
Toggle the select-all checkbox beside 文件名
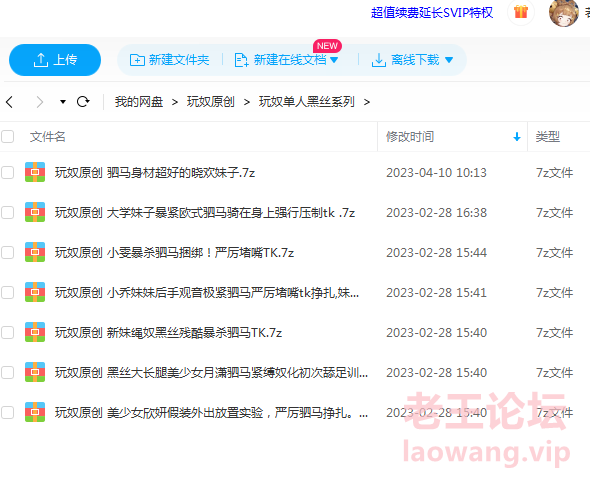tap(8, 137)
